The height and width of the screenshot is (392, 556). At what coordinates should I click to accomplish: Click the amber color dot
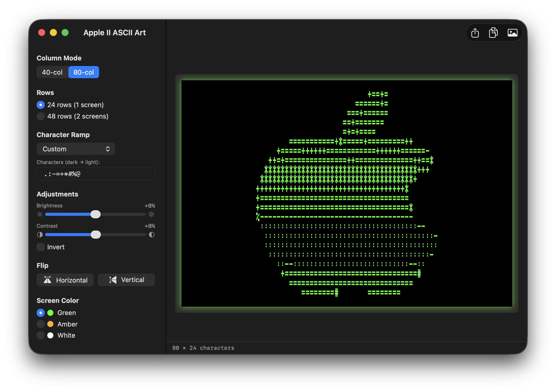(50, 324)
